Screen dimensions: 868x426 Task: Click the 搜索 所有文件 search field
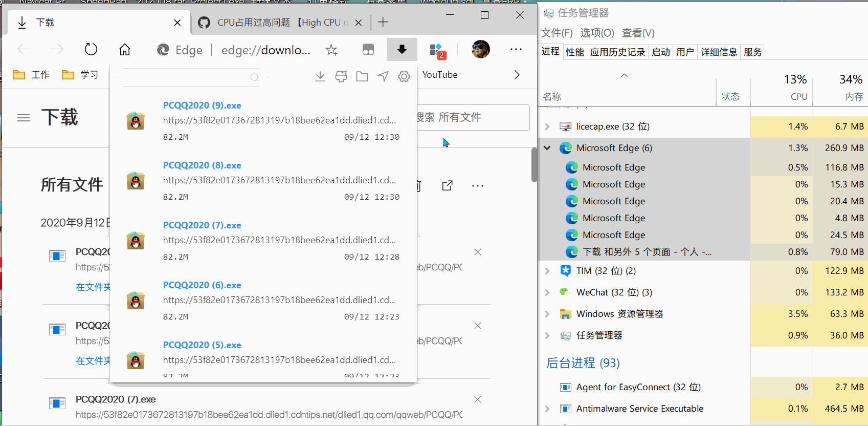[473, 117]
